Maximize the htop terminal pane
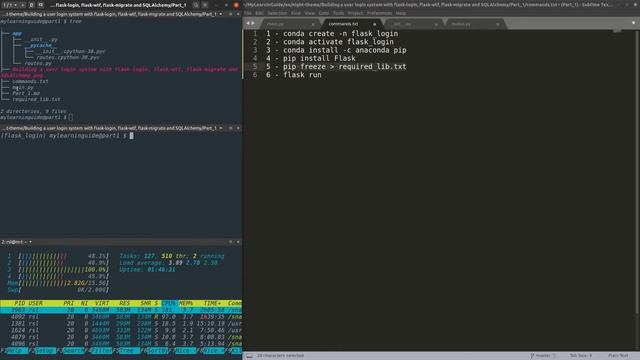The height and width of the screenshot is (360, 640). coord(230,242)
